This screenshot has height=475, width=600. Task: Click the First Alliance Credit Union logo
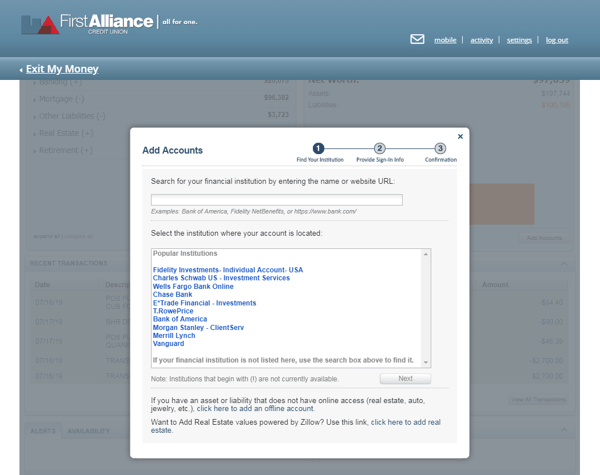pos(109,24)
